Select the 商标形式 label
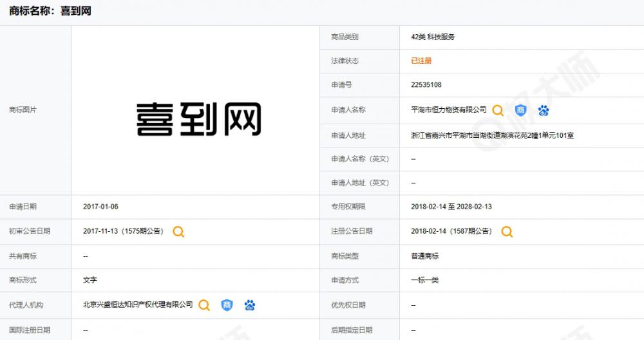 (x=23, y=280)
